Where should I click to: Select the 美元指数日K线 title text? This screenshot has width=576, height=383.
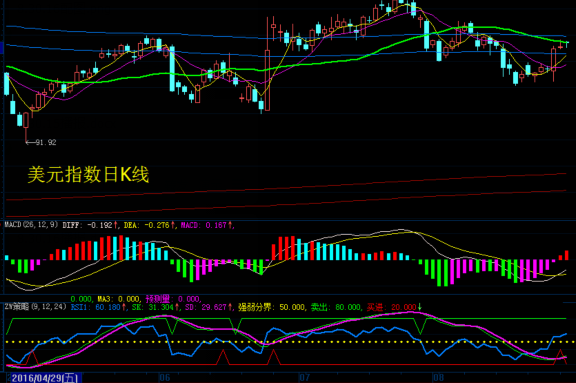[x=88, y=174]
